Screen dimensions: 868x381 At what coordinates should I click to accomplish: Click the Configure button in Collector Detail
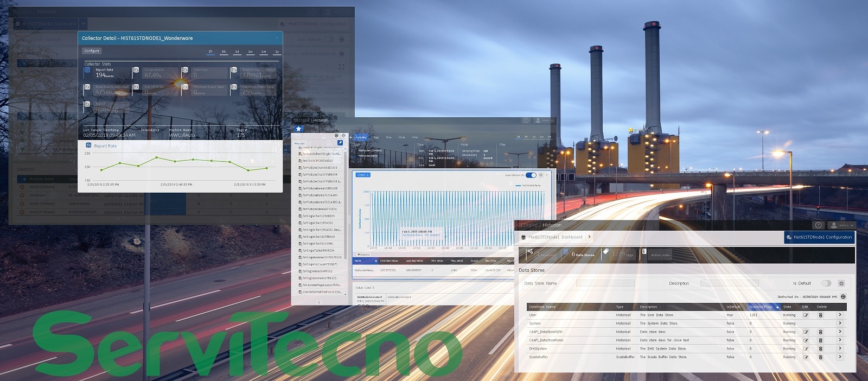click(x=92, y=51)
